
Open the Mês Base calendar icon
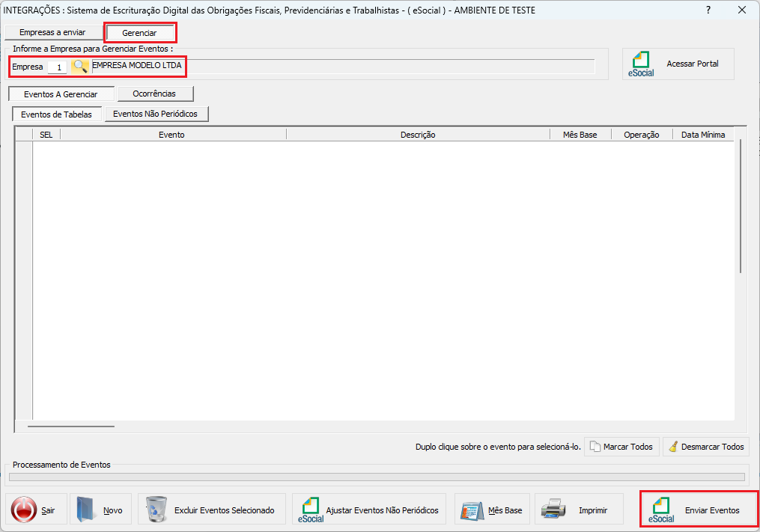tap(471, 510)
